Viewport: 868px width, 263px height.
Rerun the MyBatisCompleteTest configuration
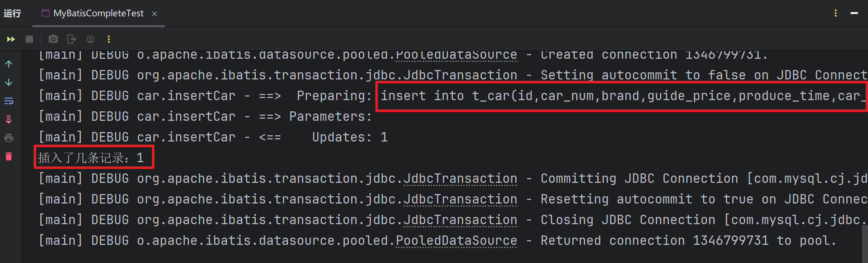click(11, 39)
